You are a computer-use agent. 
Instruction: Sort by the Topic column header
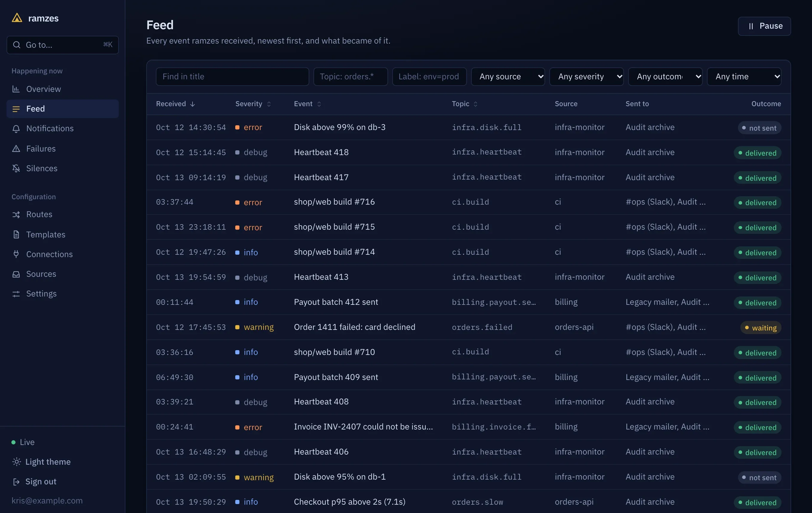point(465,104)
